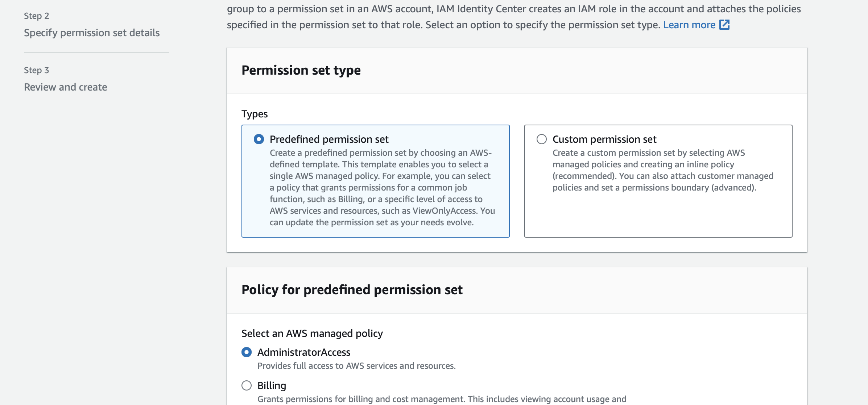The image size is (868, 405).
Task: Go to Step 3 Review and create
Action: (66, 87)
